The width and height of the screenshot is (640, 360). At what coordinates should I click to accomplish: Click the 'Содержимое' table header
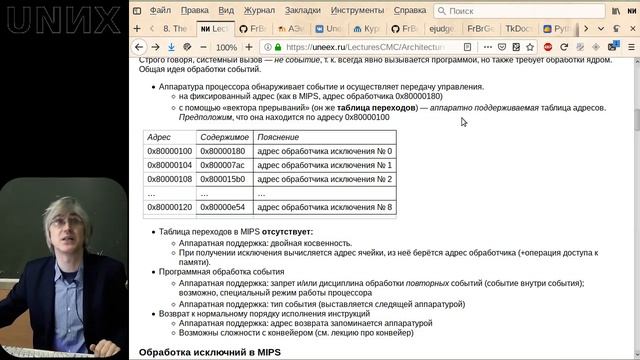[x=224, y=137]
